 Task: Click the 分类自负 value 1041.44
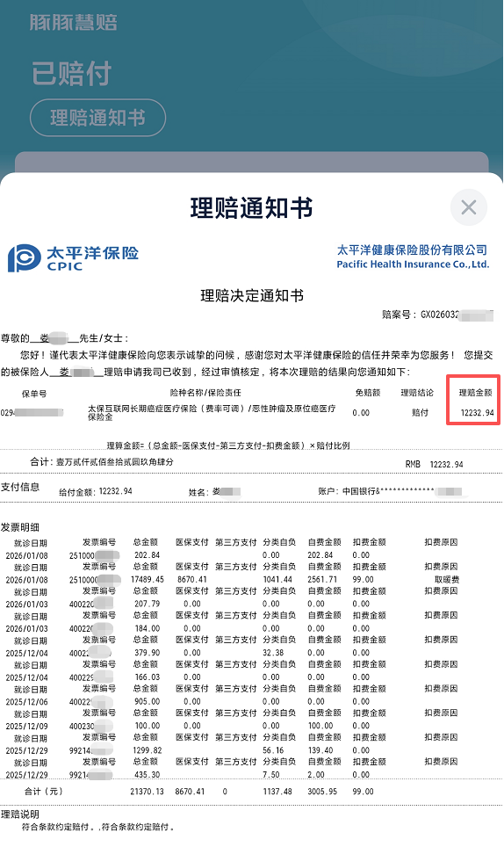coord(277,579)
